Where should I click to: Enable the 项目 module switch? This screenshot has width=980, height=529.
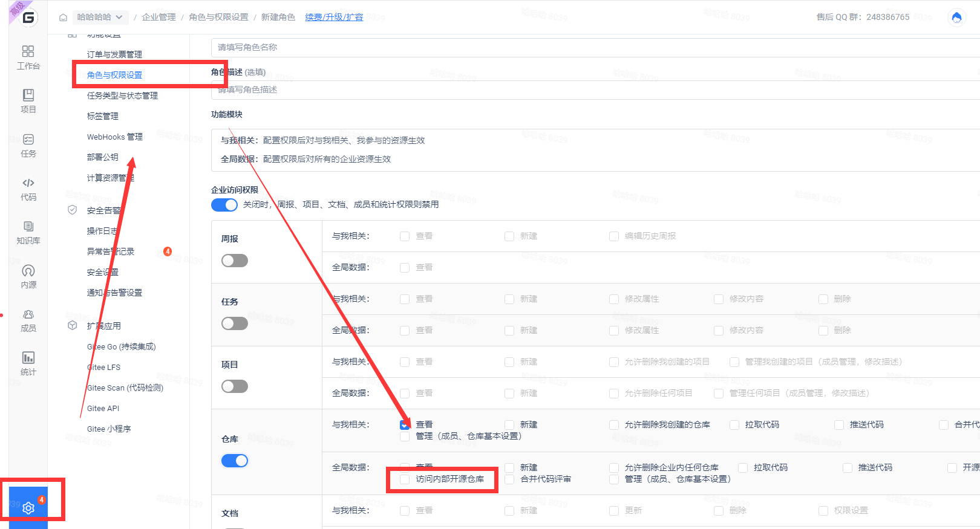coord(235,386)
